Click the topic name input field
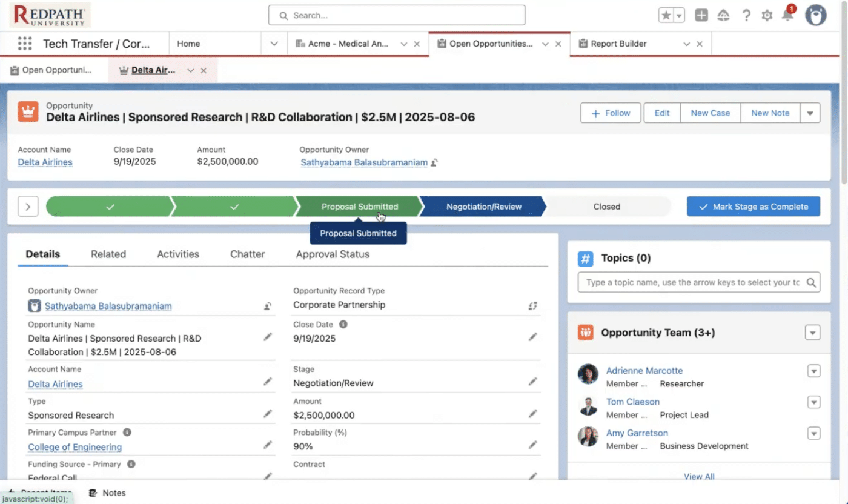The width and height of the screenshot is (848, 504). [x=699, y=282]
